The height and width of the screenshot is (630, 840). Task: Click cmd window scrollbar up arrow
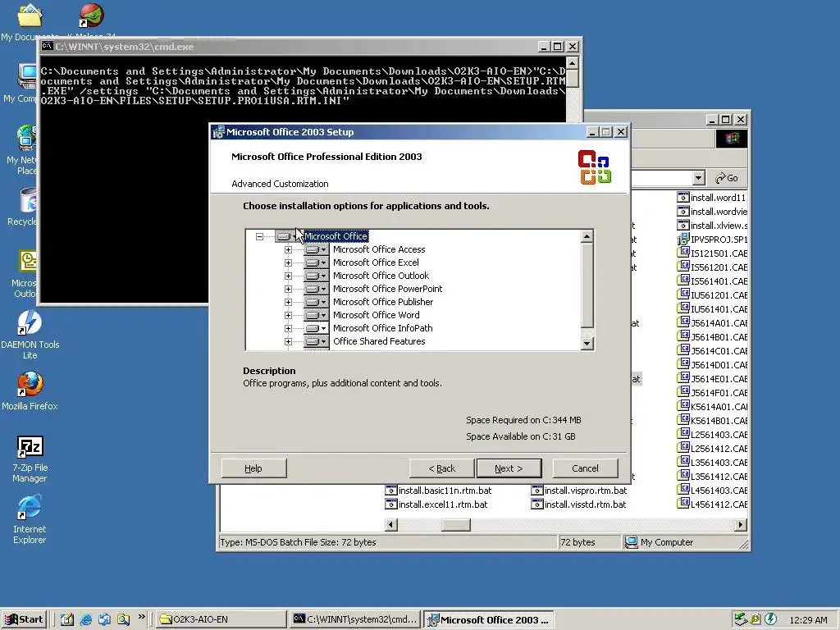click(x=572, y=63)
